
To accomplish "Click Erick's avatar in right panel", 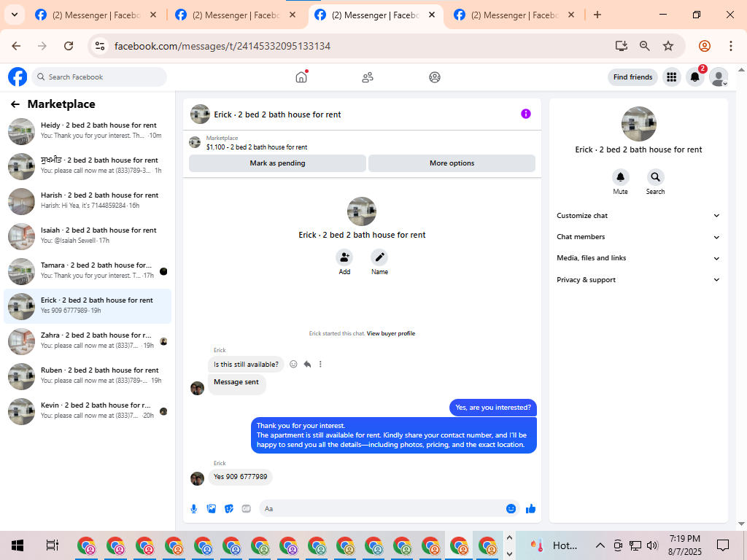I will (x=639, y=124).
